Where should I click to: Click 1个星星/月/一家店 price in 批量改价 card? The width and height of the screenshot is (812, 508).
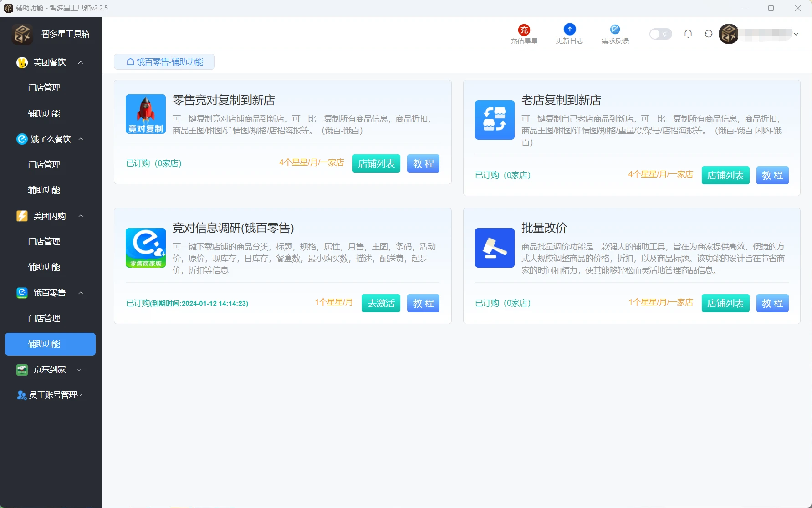(x=661, y=302)
